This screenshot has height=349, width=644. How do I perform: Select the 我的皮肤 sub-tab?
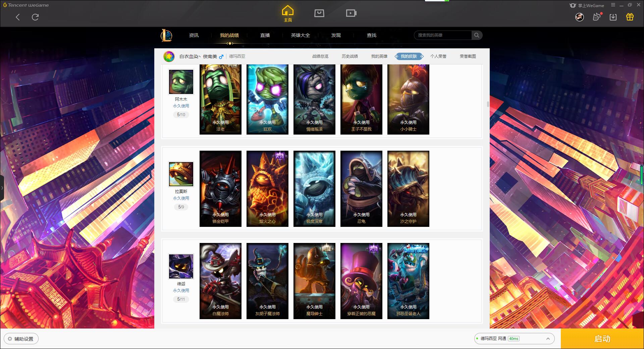click(409, 56)
